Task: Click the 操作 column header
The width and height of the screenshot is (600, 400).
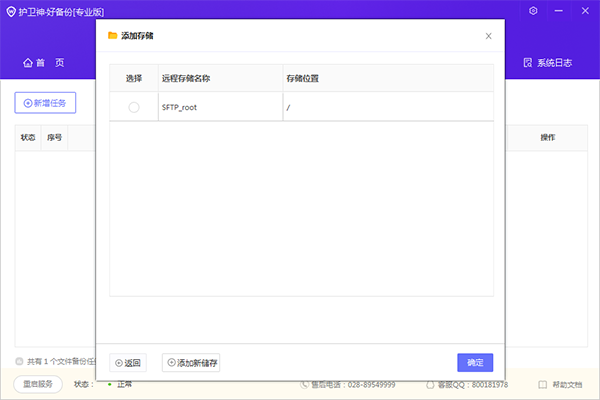Action: point(547,137)
